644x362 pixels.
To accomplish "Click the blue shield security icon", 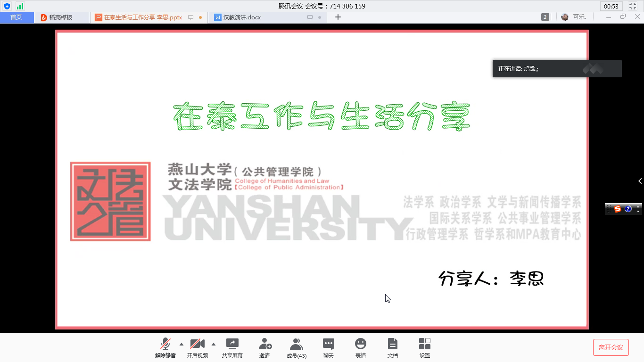I will (7, 6).
